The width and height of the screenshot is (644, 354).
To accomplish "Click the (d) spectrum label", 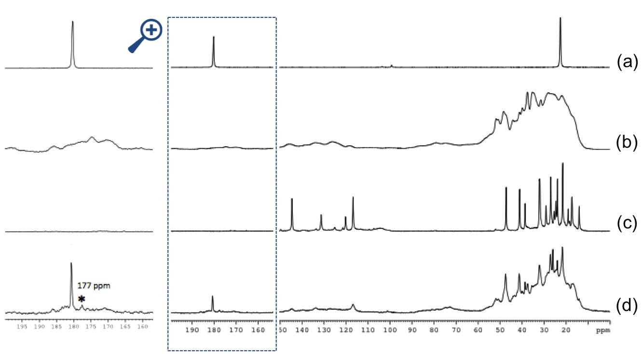I will click(x=627, y=305).
